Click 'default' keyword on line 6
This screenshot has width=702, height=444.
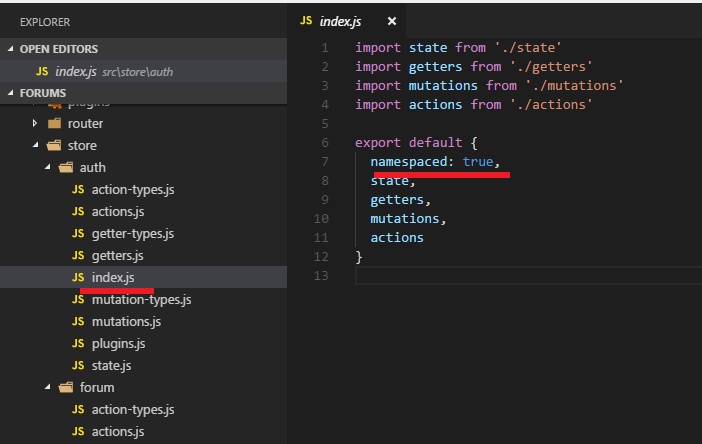click(435, 143)
